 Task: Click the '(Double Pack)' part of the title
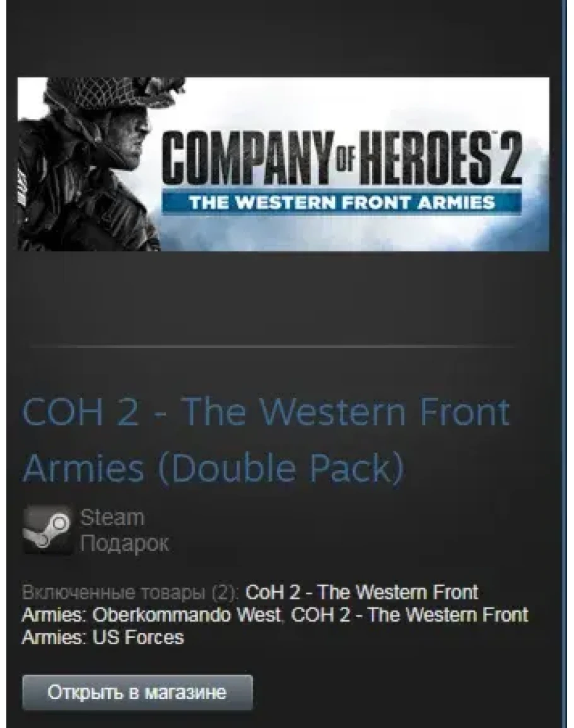281,468
